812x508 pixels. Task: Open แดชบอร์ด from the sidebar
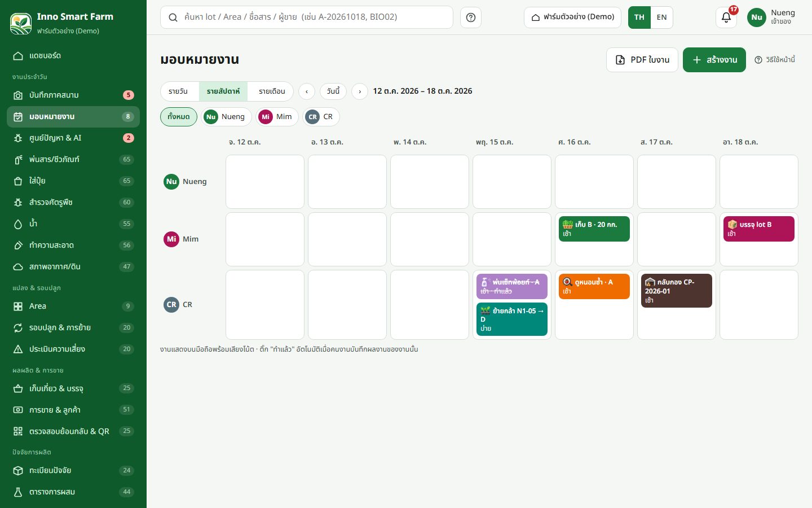pos(73,56)
